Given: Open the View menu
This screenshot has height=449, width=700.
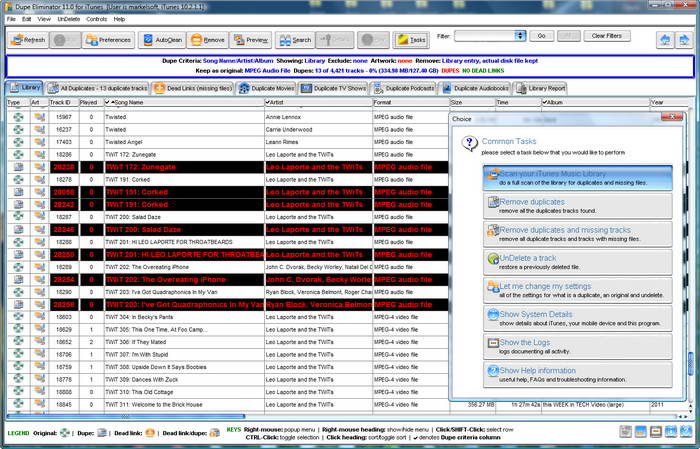Looking at the screenshot, I should (x=44, y=19).
